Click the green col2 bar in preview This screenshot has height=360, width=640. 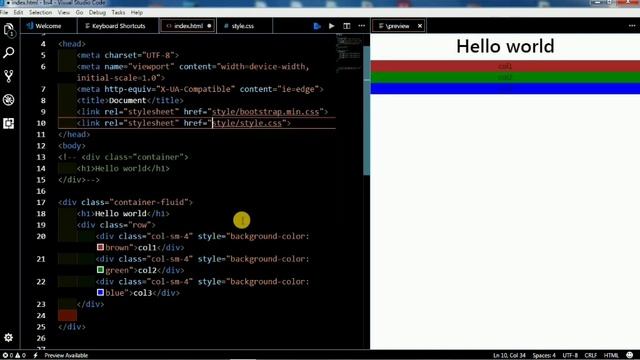click(x=505, y=77)
